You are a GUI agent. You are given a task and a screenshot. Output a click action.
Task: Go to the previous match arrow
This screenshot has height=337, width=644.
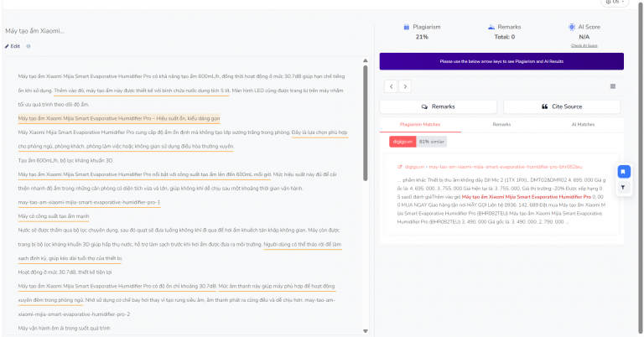pos(391,86)
